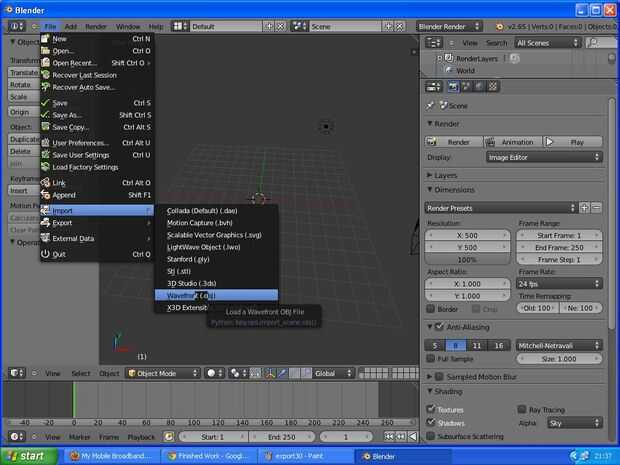
Task: Enable the Full Sample checkbox
Action: tap(431, 359)
